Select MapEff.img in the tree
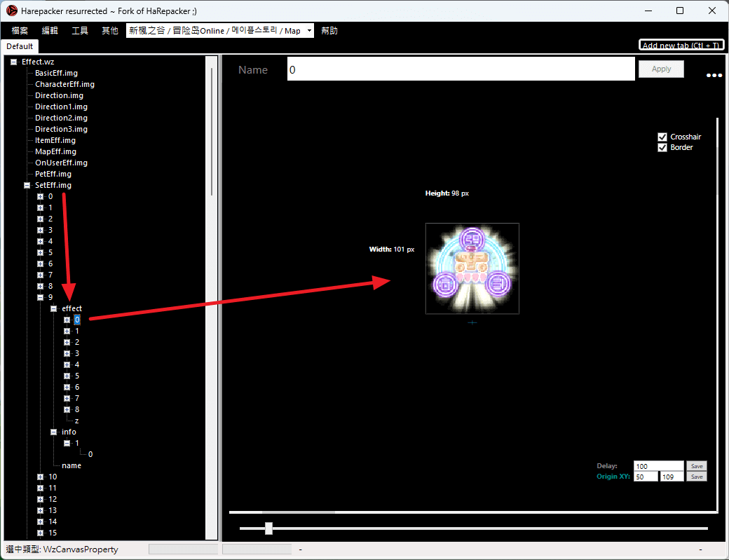The width and height of the screenshot is (729, 560). [55, 151]
